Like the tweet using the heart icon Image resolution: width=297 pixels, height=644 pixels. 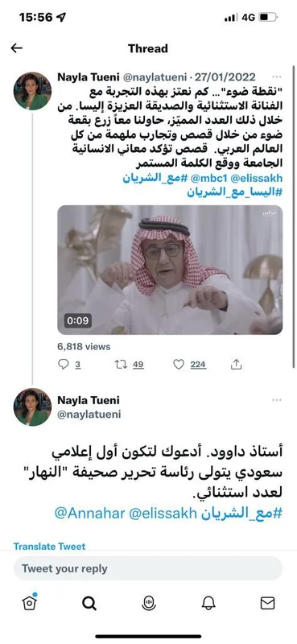pyautogui.click(x=179, y=364)
